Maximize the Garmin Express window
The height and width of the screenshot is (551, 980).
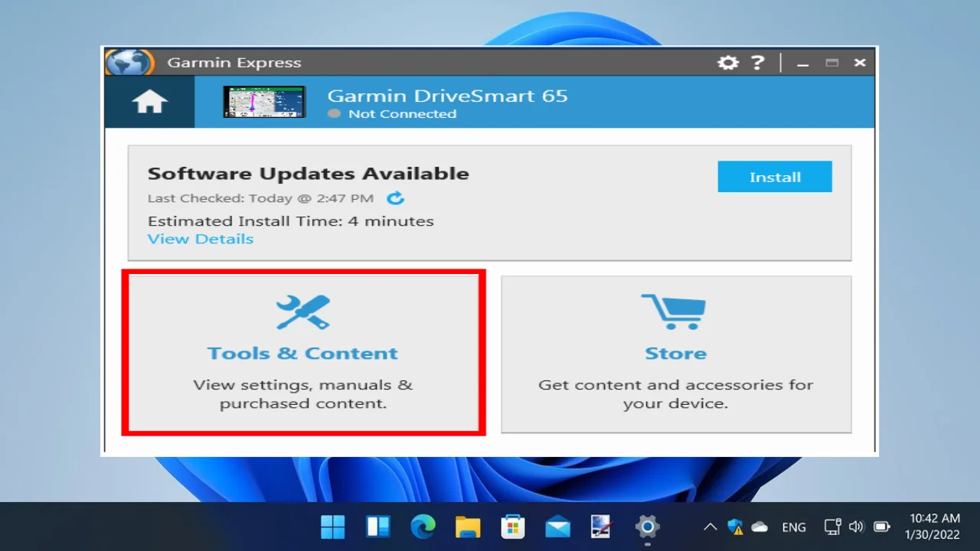click(x=831, y=64)
